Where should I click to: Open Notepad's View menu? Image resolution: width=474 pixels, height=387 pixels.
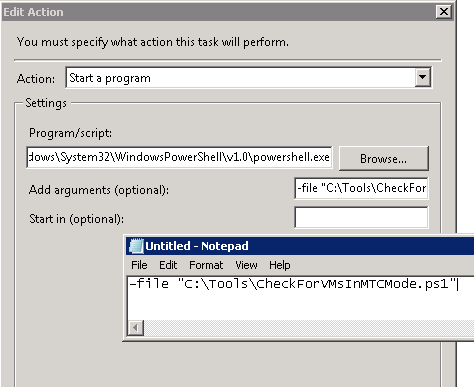point(246,265)
